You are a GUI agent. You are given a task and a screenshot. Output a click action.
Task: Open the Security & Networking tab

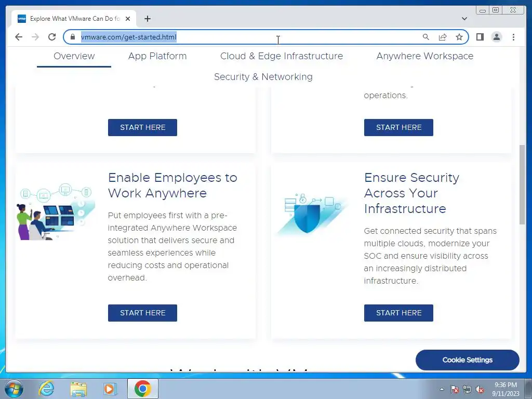point(263,77)
